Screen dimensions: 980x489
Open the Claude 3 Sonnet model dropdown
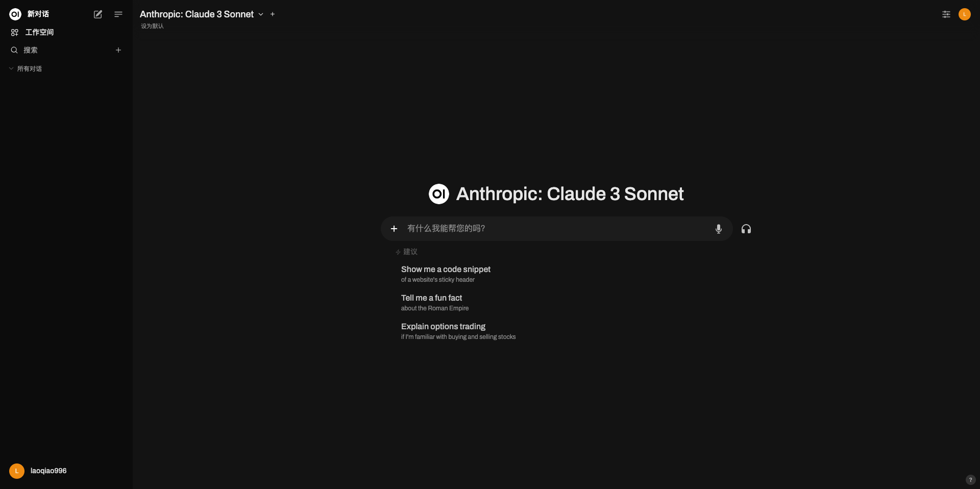coord(202,14)
